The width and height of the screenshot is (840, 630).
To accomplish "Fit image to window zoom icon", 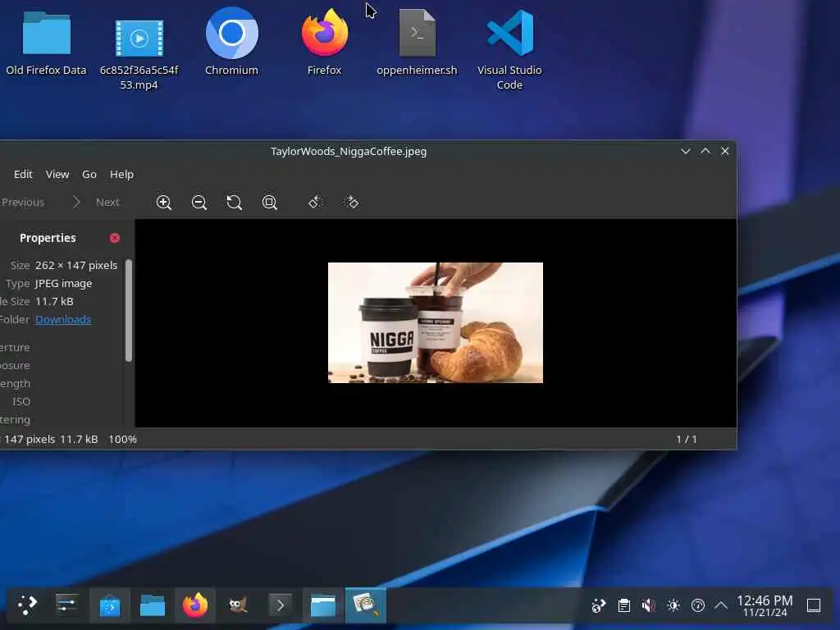I will coord(269,203).
